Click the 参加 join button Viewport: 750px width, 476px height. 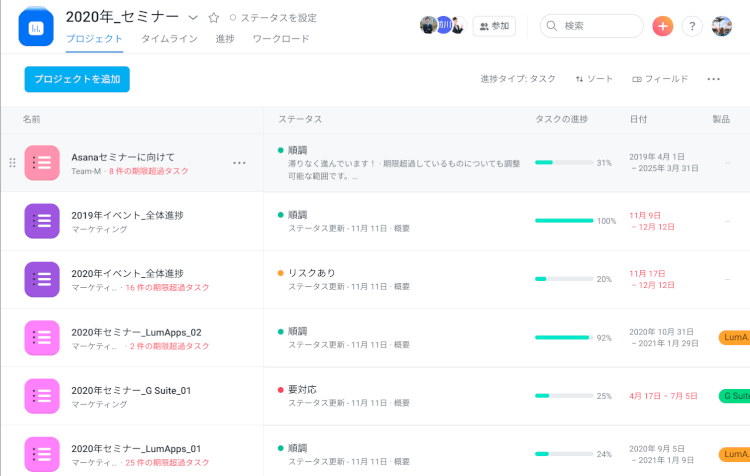(x=495, y=26)
